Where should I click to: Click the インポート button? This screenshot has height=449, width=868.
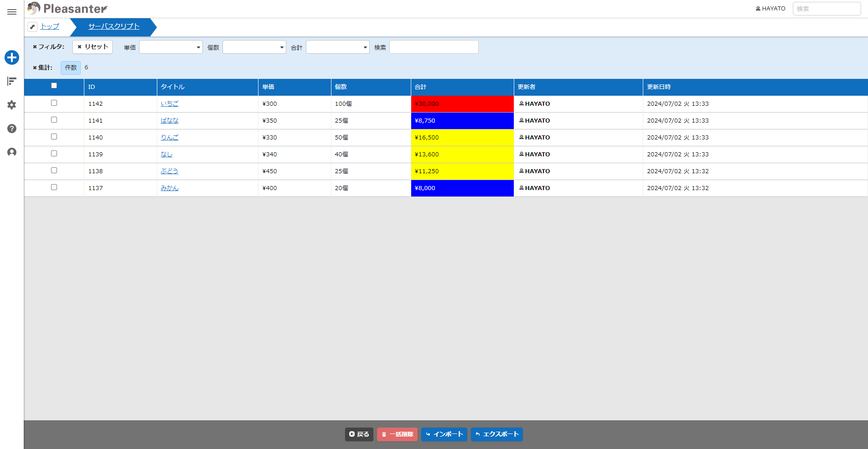point(444,434)
